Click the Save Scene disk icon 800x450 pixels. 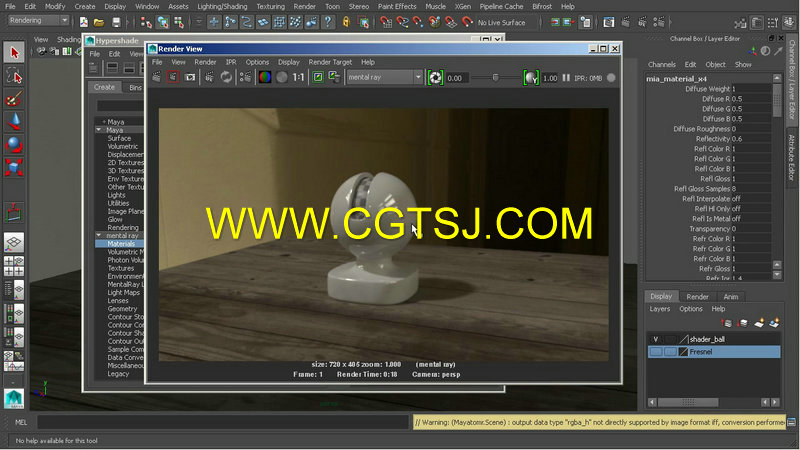click(x=116, y=22)
